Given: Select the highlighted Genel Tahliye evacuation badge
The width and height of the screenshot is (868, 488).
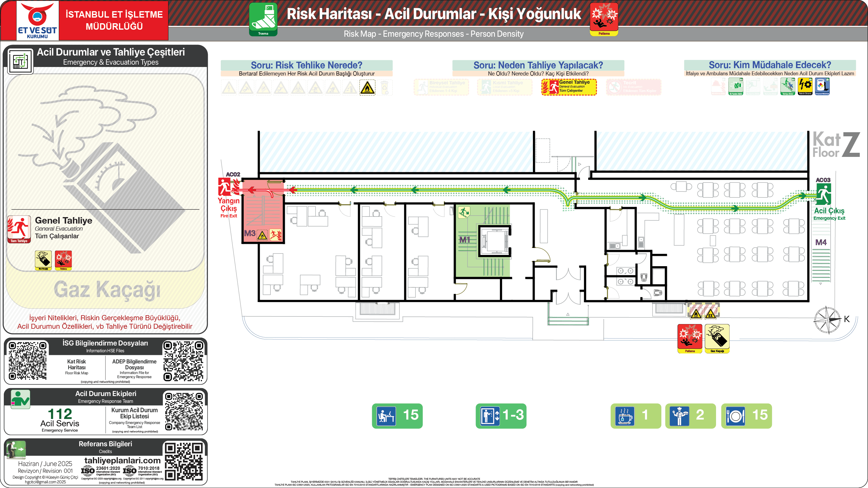Looking at the screenshot, I should (569, 87).
